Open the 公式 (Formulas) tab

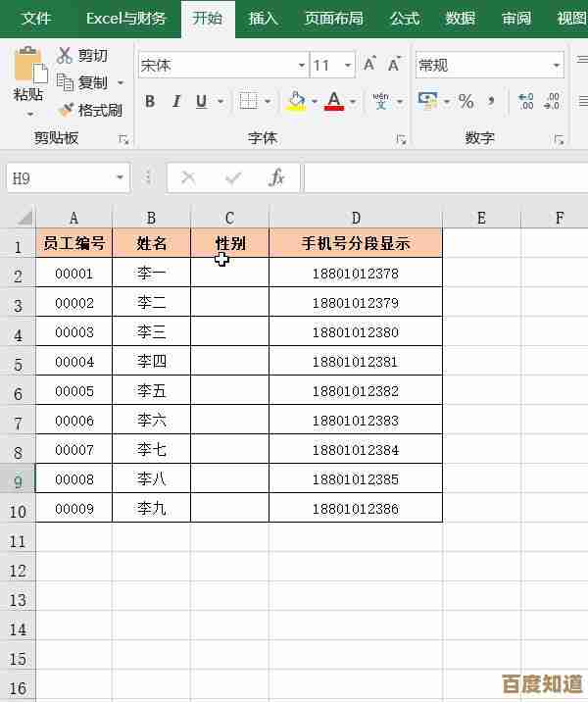pos(404,19)
